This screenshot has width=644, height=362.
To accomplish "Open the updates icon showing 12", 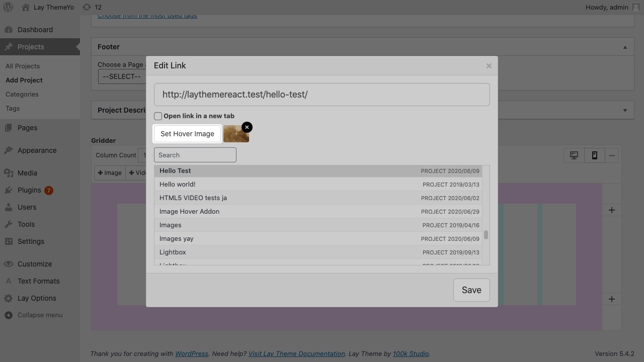I will (87, 7).
